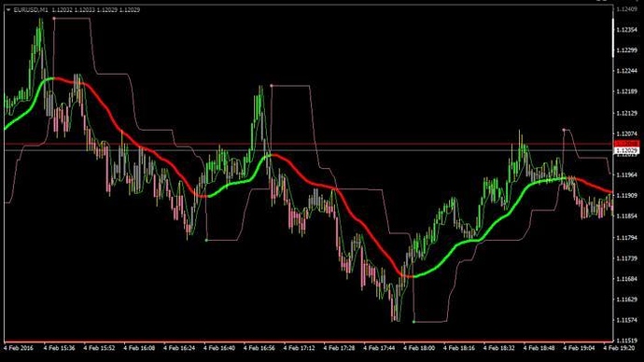Select pink signal dot near 19:04 high
The height and width of the screenshot is (362, 644).
tap(564, 130)
